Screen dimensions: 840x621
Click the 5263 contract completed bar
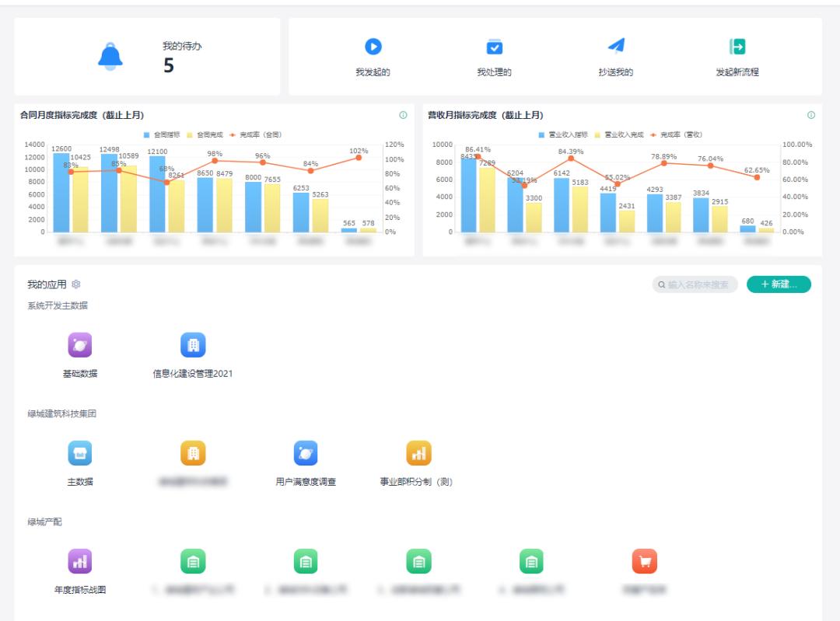[x=320, y=216]
